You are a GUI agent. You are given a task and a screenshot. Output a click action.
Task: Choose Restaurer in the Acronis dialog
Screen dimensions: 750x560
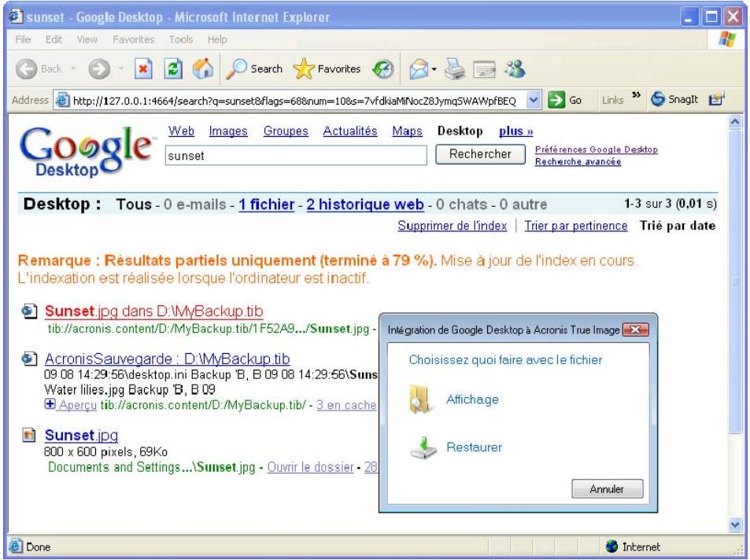(474, 448)
